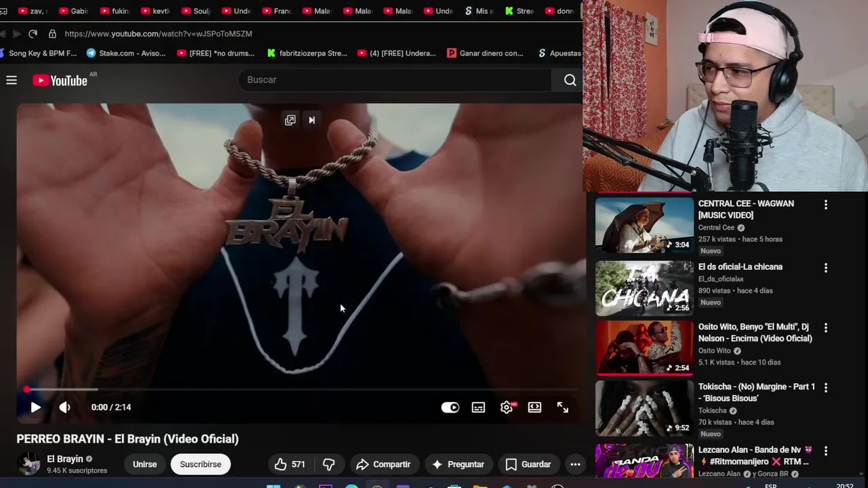Open the pop-out icon atop the video
The height and width of the screenshot is (488, 868).
(x=290, y=120)
